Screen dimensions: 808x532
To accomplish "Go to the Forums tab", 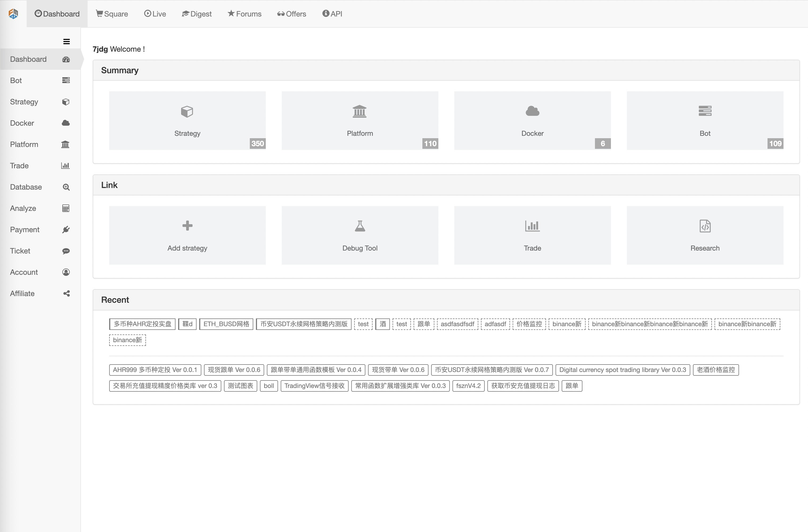I will (244, 14).
